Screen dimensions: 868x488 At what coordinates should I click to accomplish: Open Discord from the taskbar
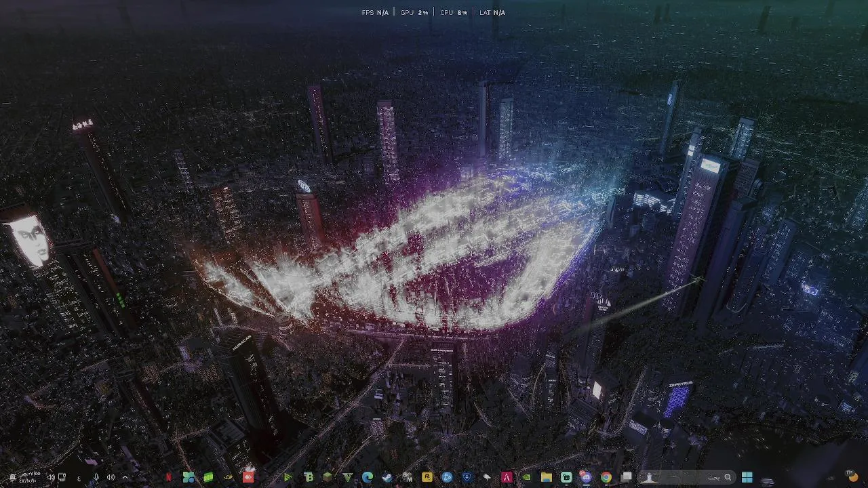[x=586, y=477]
